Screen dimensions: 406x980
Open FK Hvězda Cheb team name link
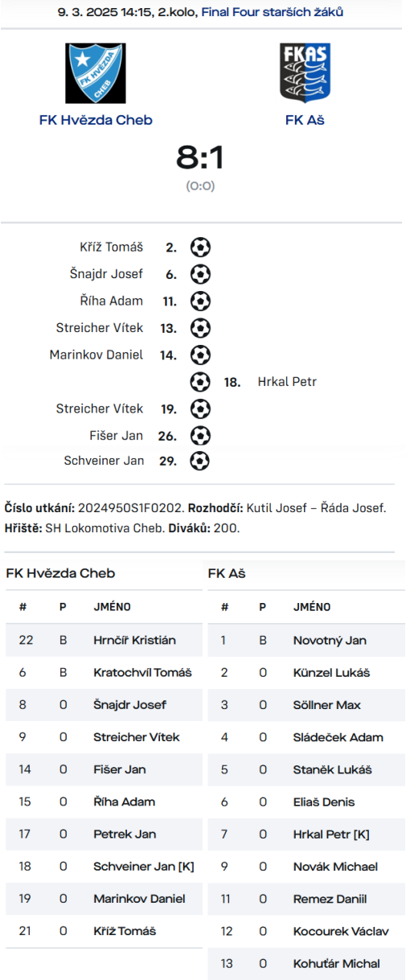pyautogui.click(x=96, y=121)
